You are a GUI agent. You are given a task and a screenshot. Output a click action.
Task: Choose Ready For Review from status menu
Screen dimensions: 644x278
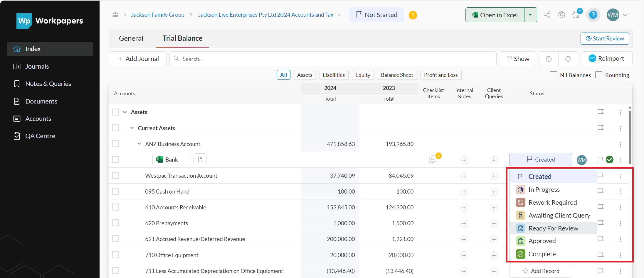click(x=553, y=228)
